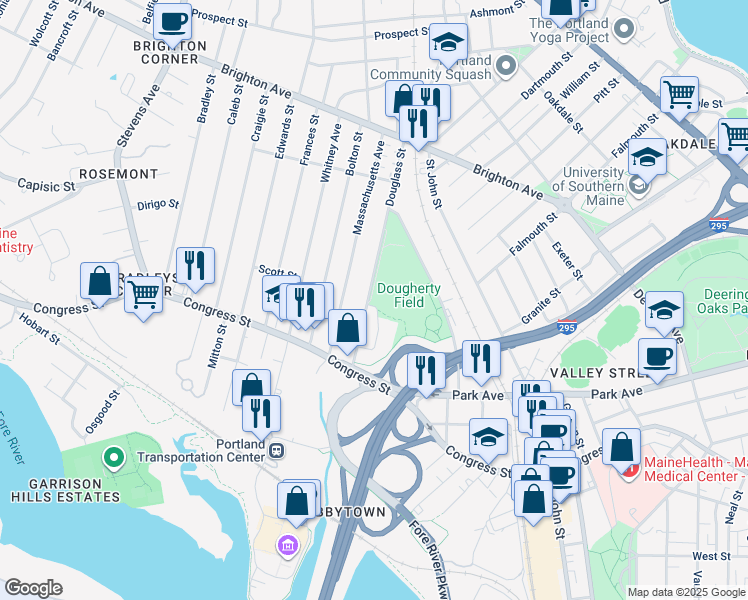Click the school marker near Deering Oaks Park

click(664, 311)
